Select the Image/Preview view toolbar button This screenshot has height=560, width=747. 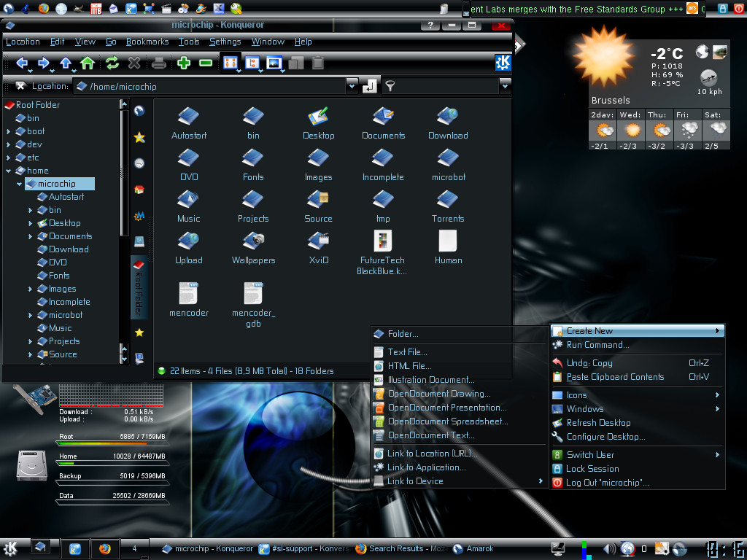click(274, 63)
